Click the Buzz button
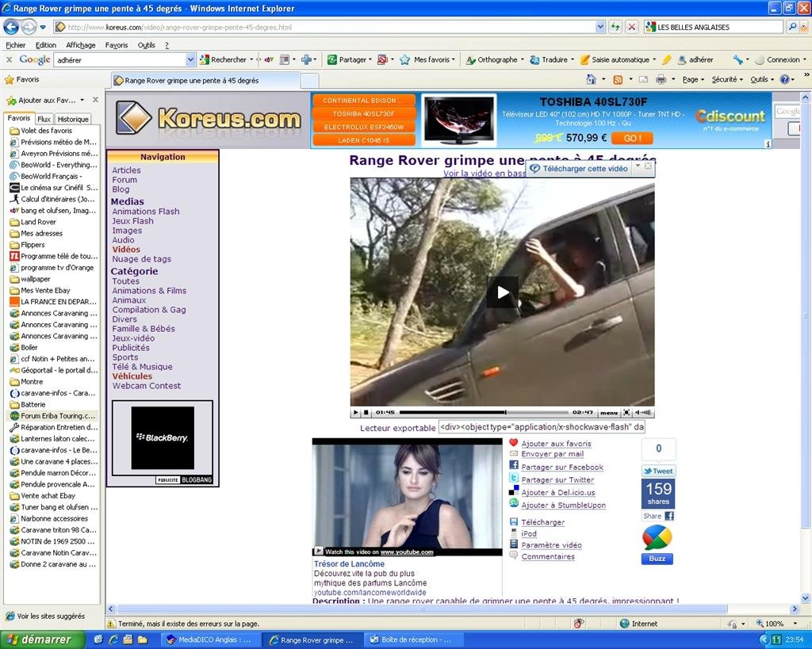This screenshot has height=649, width=812. coord(657,559)
